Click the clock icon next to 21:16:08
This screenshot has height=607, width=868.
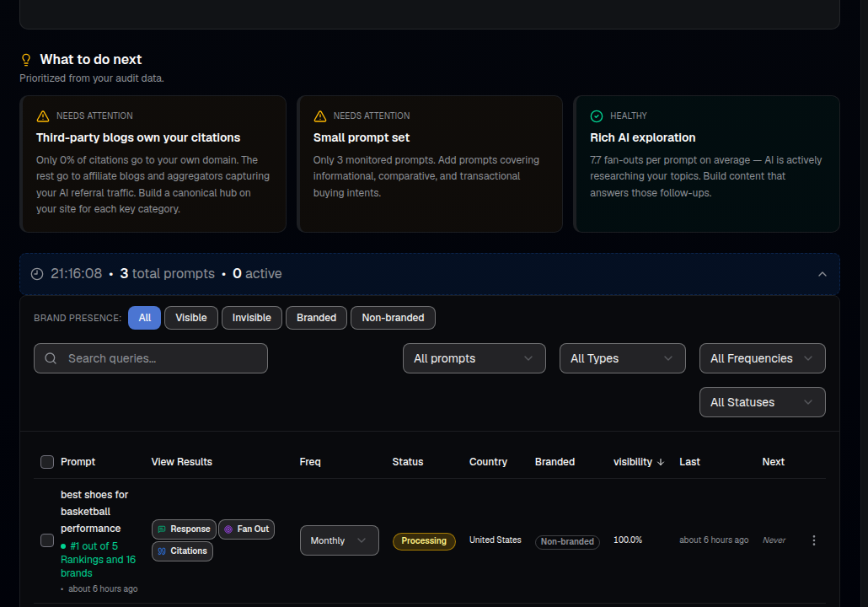pyautogui.click(x=37, y=274)
